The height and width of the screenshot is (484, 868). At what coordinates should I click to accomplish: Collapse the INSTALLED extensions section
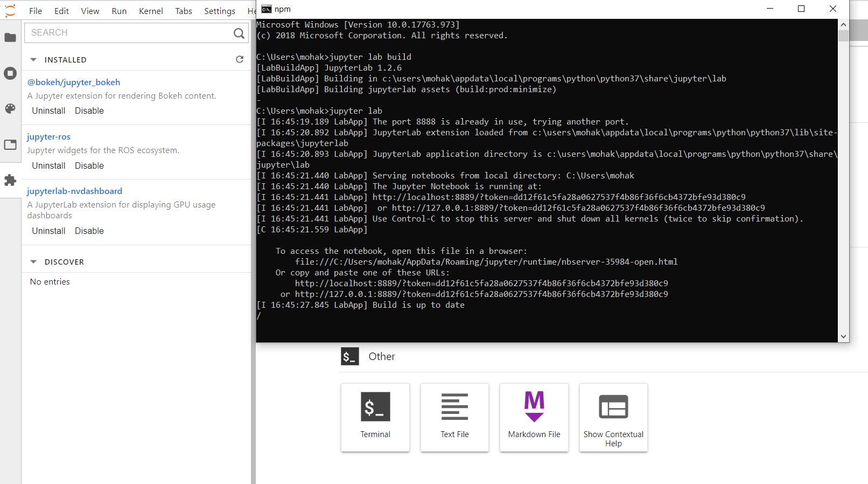click(33, 60)
